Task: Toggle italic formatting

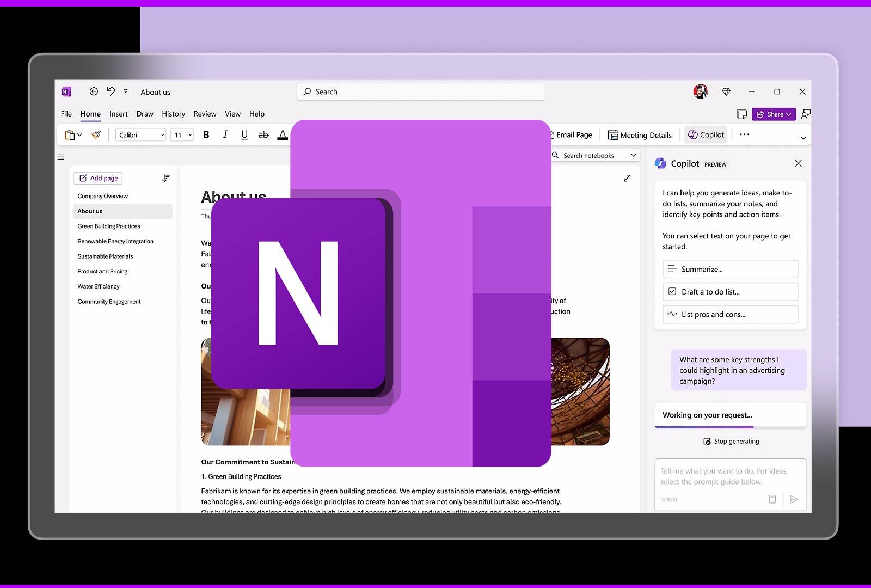Action: coord(225,135)
